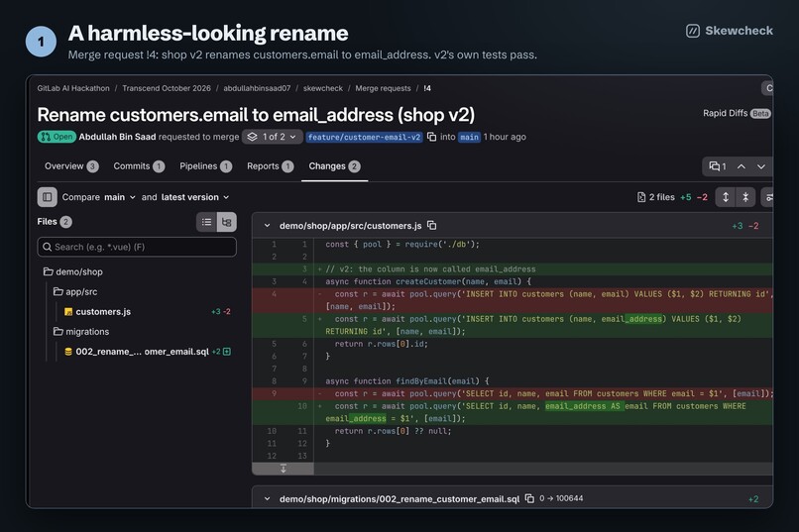Screen dimensions: 799x532
Task: Focus the file search field
Action: [x=137, y=247]
